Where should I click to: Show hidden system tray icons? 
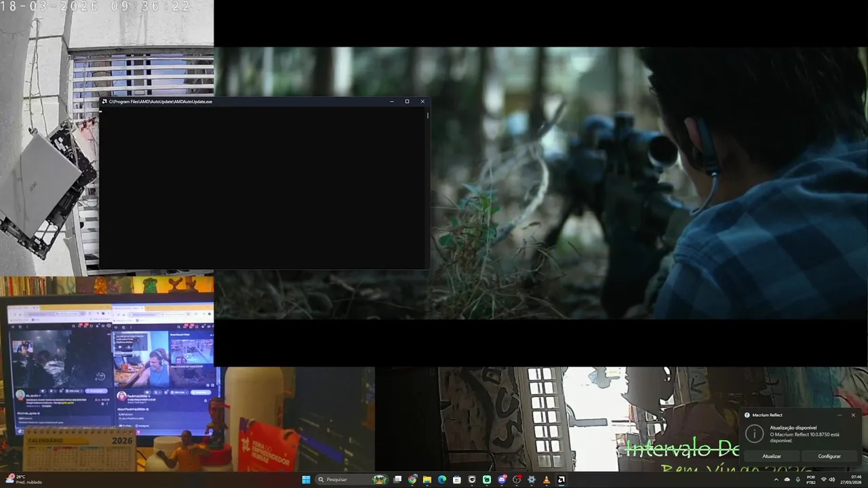pos(776,479)
